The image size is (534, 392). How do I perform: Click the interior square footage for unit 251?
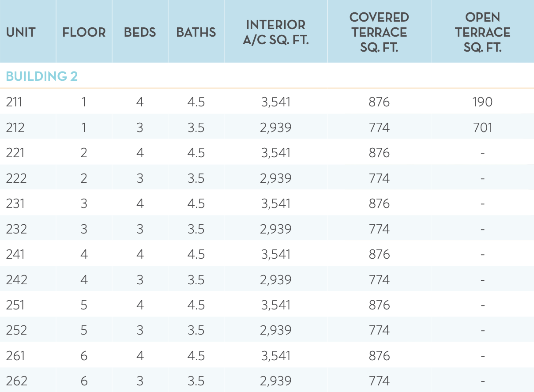click(x=275, y=305)
